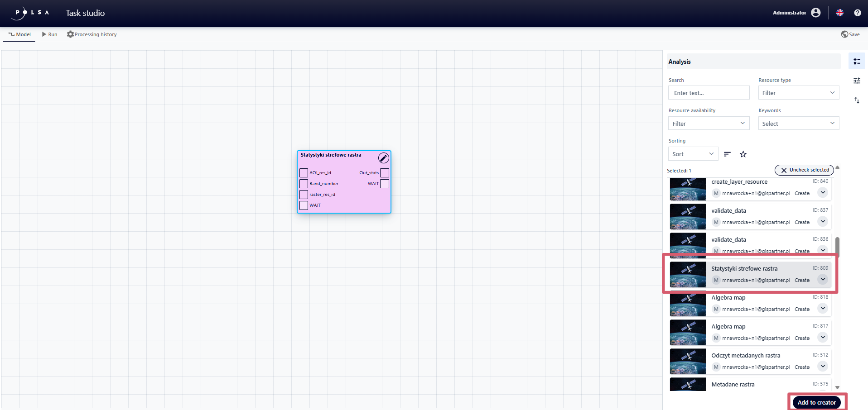Click the pencil edit icon on the node
868x410 pixels.
(383, 158)
